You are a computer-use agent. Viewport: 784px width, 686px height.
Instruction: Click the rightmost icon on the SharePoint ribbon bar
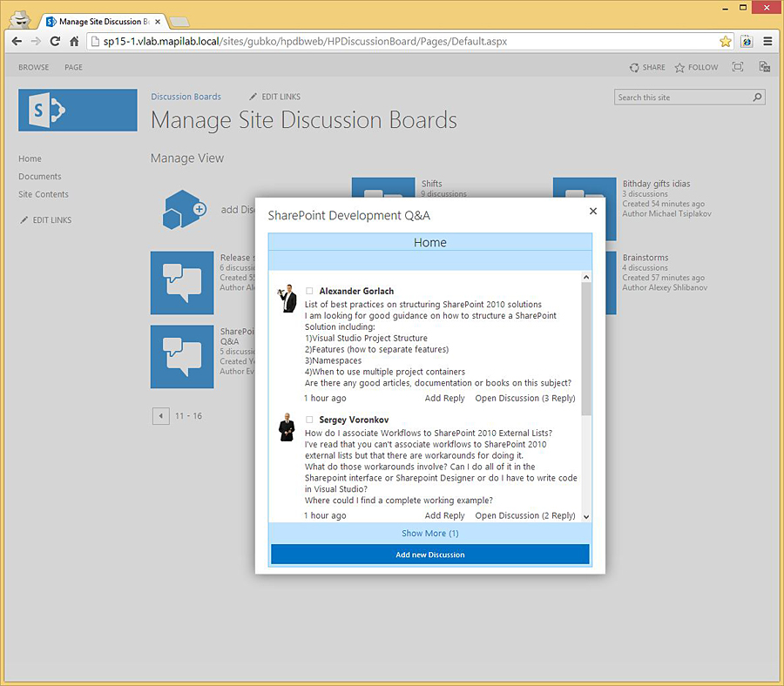click(x=765, y=67)
